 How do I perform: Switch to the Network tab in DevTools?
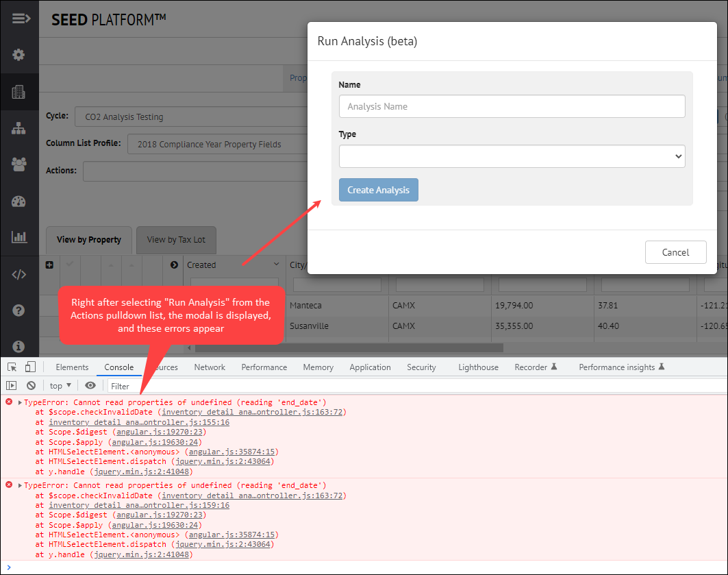coord(210,367)
